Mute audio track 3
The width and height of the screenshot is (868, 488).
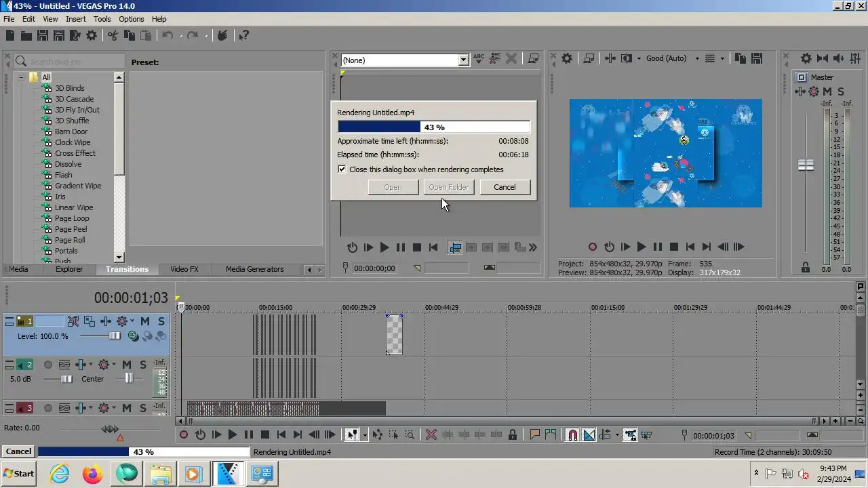(127, 408)
